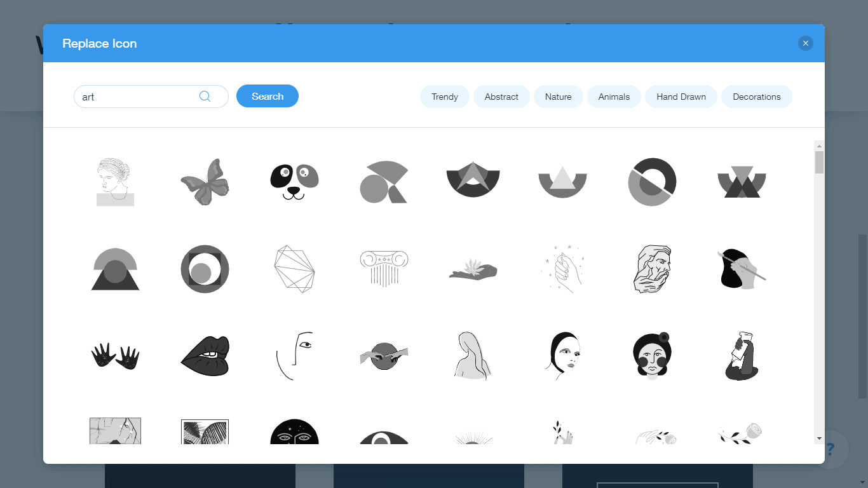Viewport: 868px width, 488px height.
Task: Pick the ring in square icon
Action: pyautogui.click(x=205, y=269)
